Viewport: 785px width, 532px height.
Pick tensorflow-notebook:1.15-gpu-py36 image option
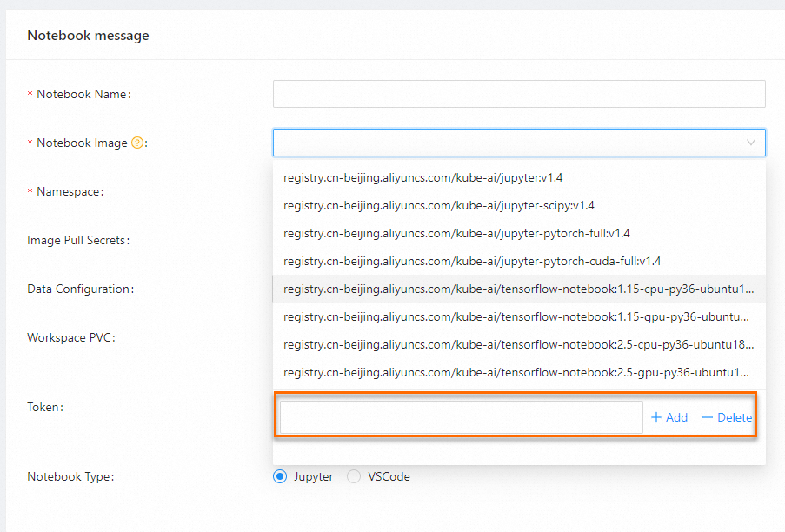(519, 316)
